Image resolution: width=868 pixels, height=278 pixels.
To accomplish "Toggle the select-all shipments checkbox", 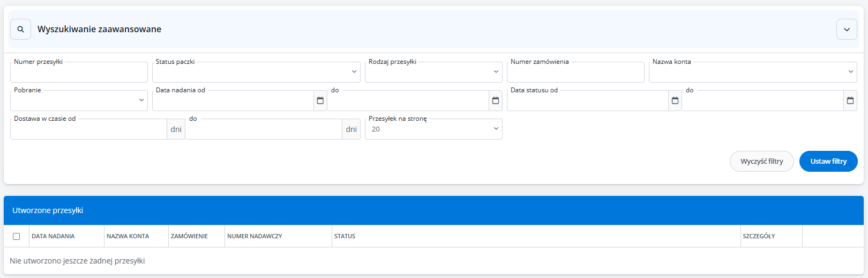I will point(16,236).
